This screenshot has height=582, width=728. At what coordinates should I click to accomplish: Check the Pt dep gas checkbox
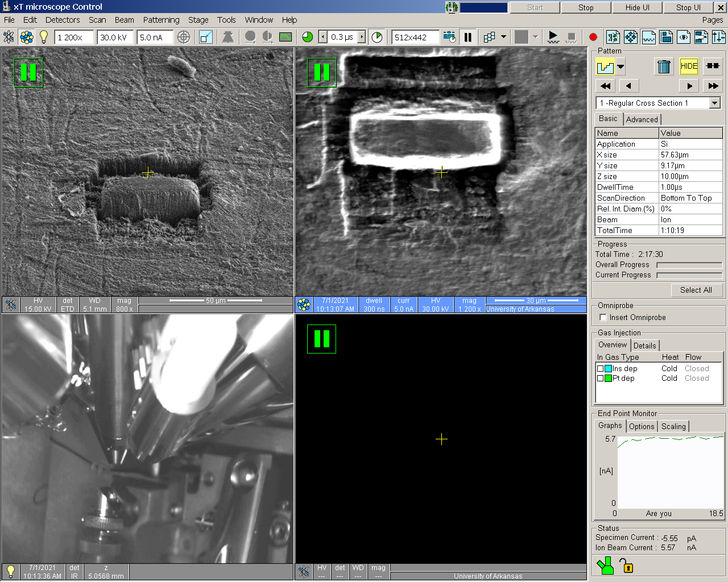click(x=600, y=379)
